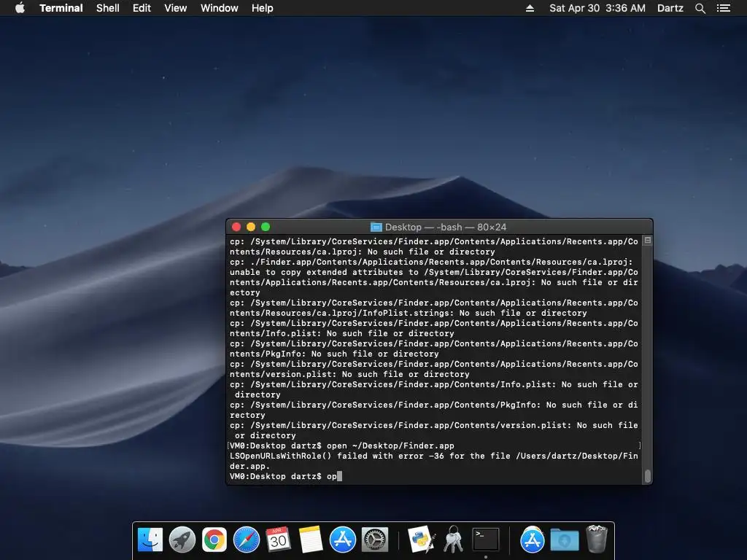The width and height of the screenshot is (747, 560).
Task: Open the Edit menu
Action: [x=142, y=8]
